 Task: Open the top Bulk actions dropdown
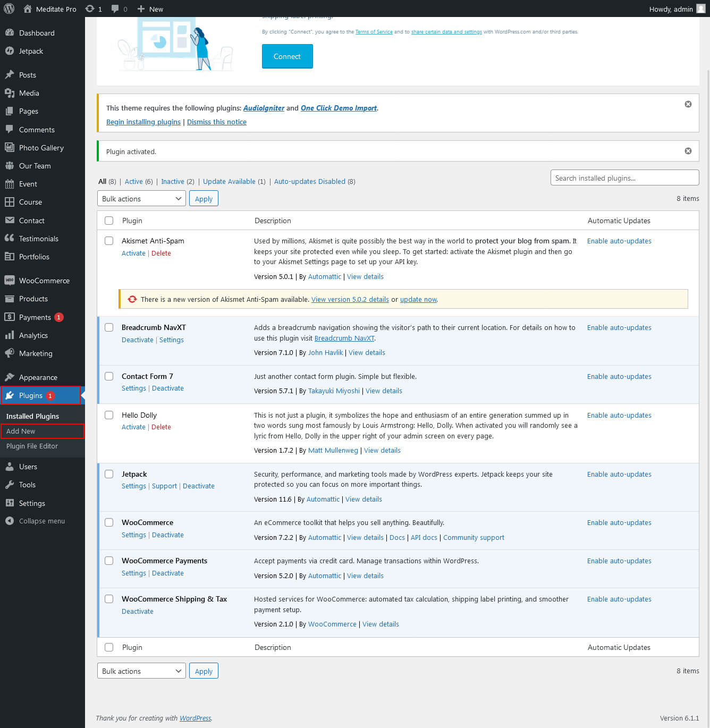(x=141, y=199)
